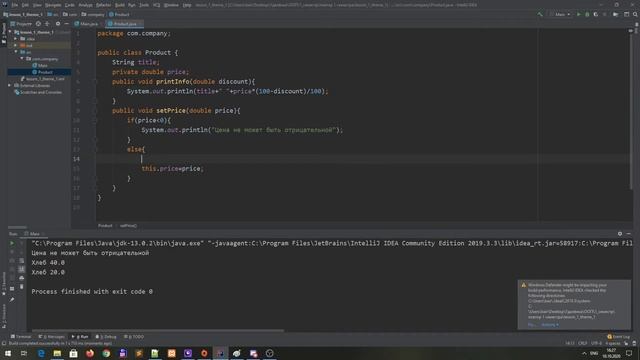Select Scratches and Consoles node
The width and height of the screenshot is (640, 360).
tap(38, 92)
